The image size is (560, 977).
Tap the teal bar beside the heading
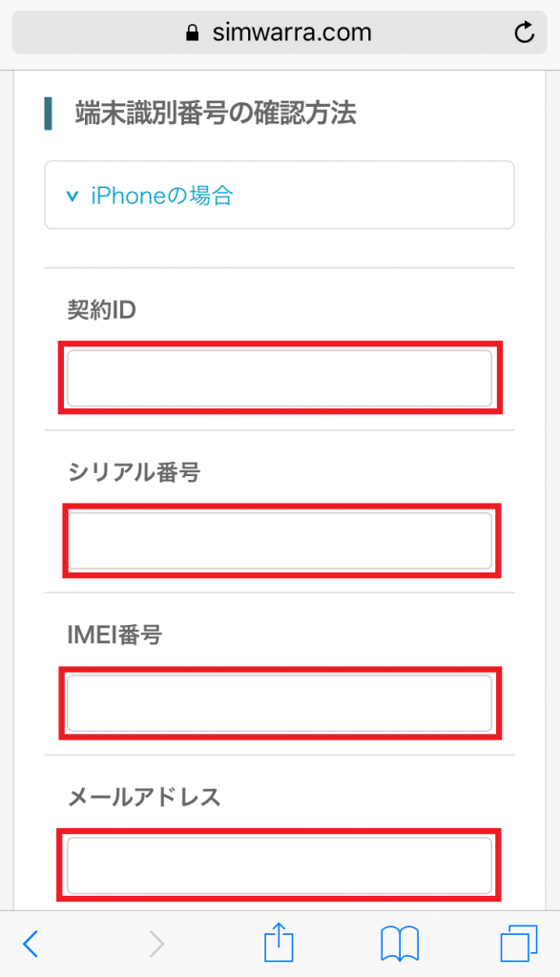click(48, 114)
